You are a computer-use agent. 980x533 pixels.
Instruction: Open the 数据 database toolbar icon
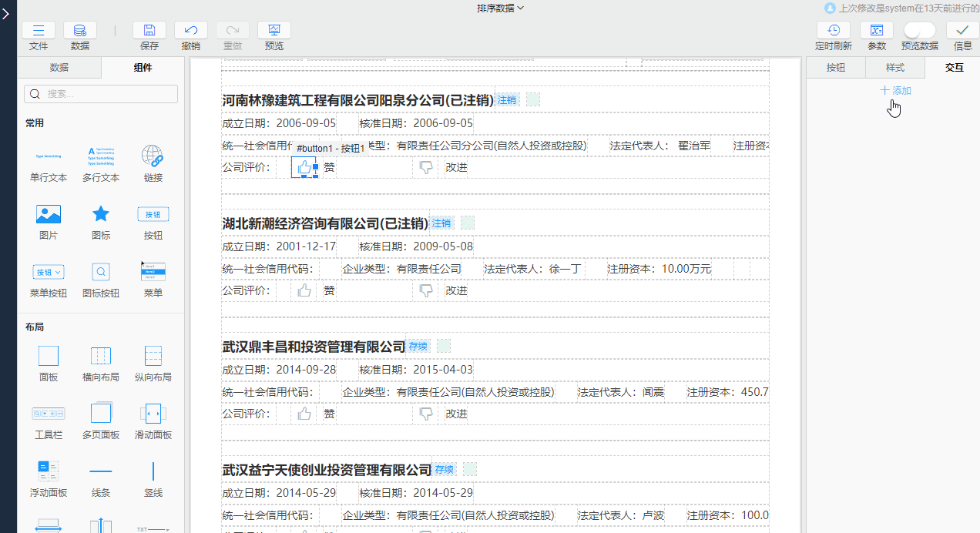pyautogui.click(x=79, y=31)
